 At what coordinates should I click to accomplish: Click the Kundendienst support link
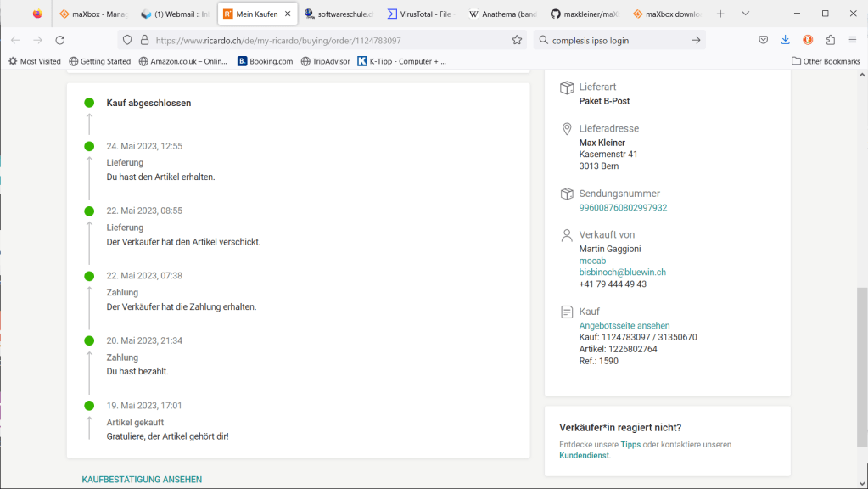coord(584,456)
